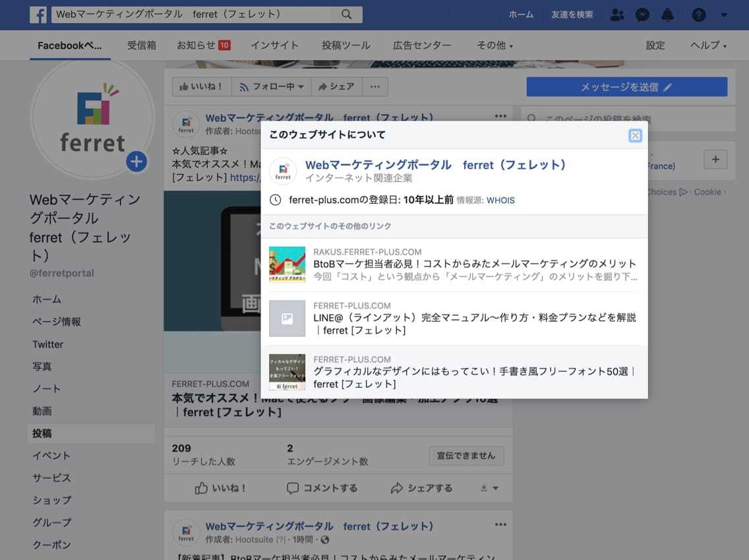The image size is (749, 560).
Task: Expand the ヘルプ dropdown
Action: click(708, 46)
